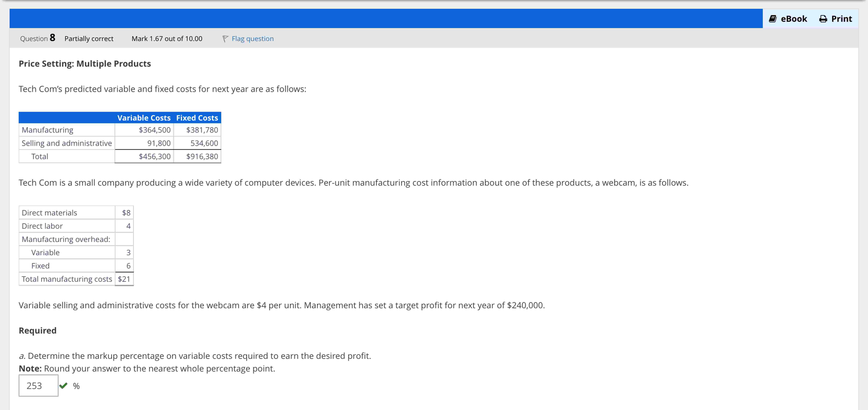
Task: Click the Variable Costs column header
Action: pos(144,118)
